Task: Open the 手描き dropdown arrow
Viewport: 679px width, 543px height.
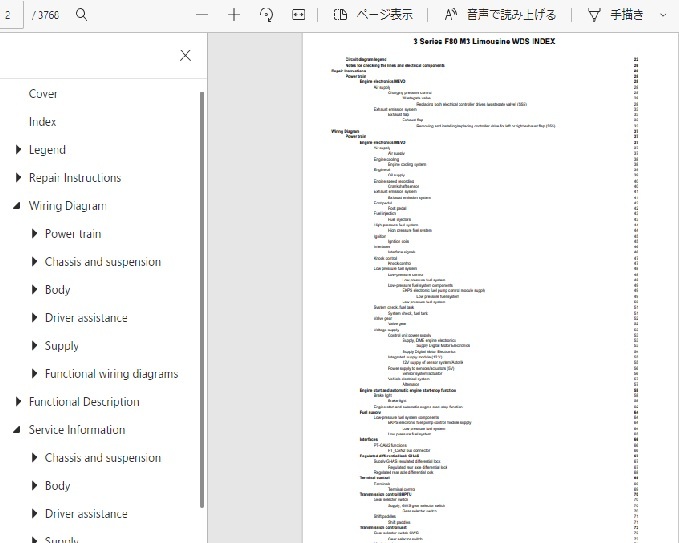Action: pos(663,15)
